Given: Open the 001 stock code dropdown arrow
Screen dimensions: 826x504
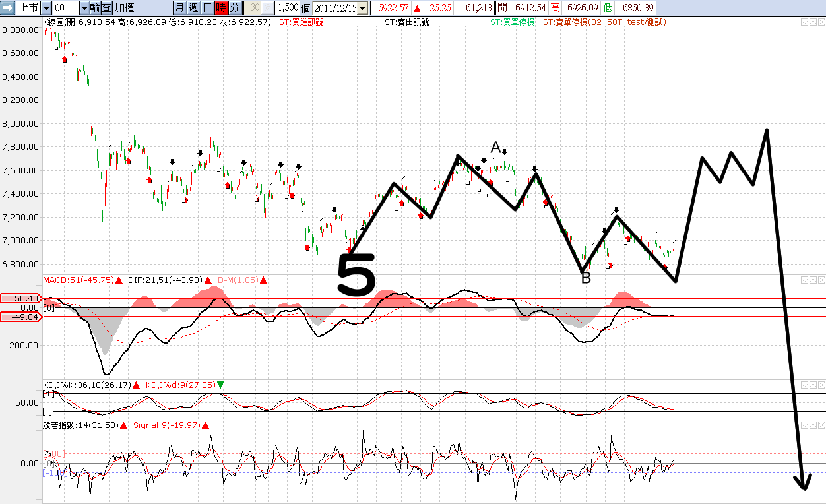Looking at the screenshot, I should [84, 8].
